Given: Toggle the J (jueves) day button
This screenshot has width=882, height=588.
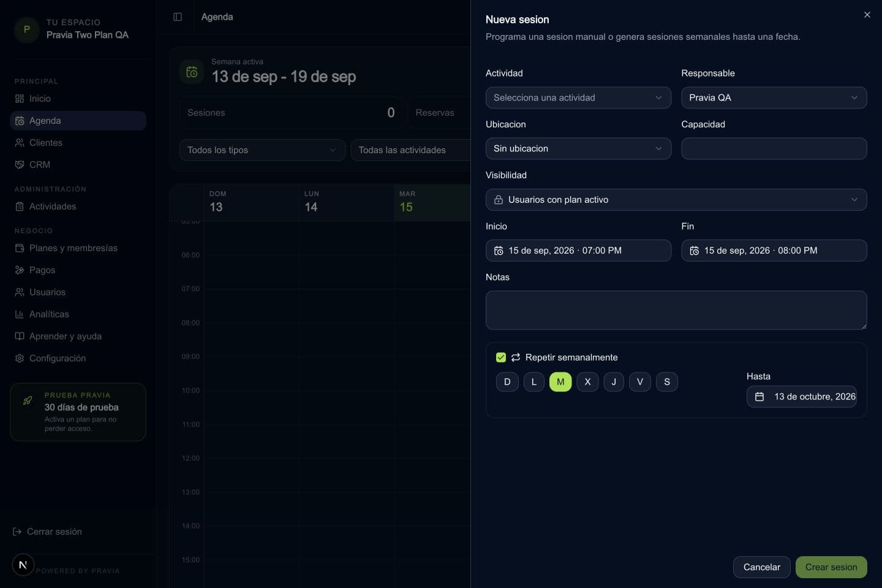Looking at the screenshot, I should click(614, 382).
